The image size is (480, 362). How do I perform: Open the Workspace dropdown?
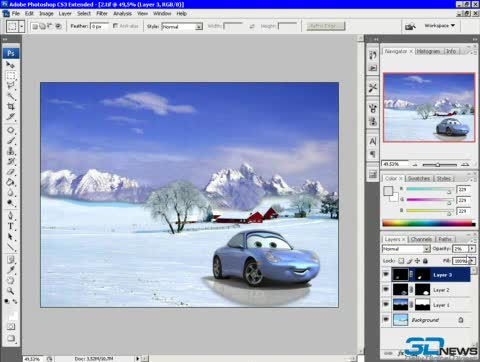pos(439,25)
